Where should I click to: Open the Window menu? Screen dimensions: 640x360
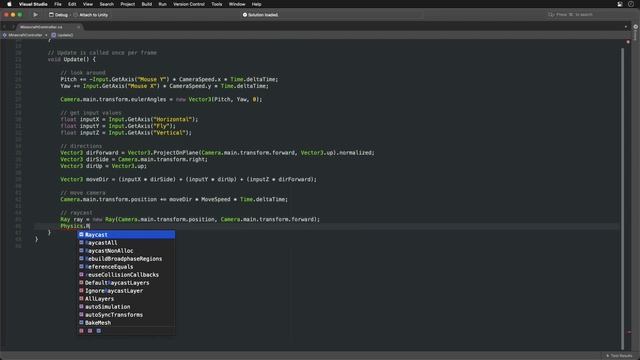[x=237, y=4]
